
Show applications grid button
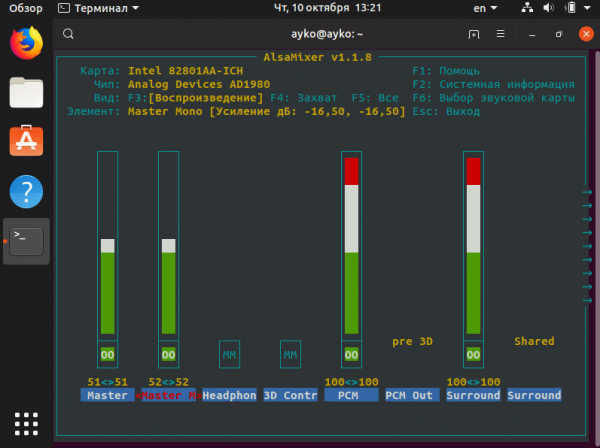tap(26, 424)
